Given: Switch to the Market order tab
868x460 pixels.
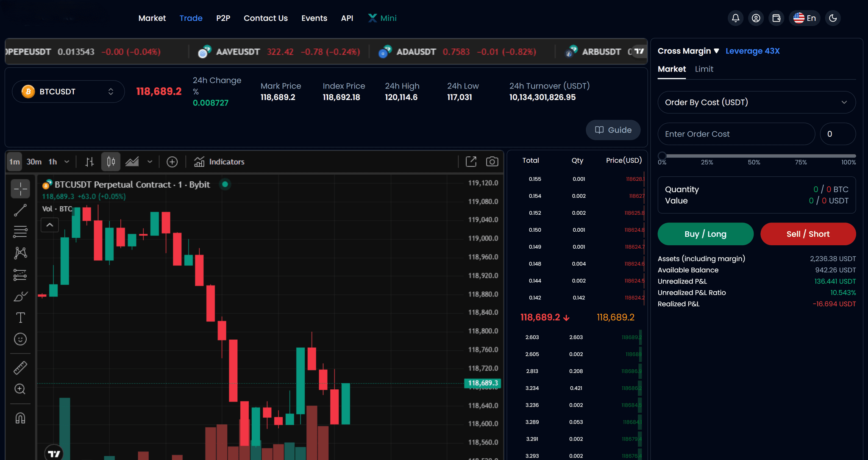Looking at the screenshot, I should [671, 69].
